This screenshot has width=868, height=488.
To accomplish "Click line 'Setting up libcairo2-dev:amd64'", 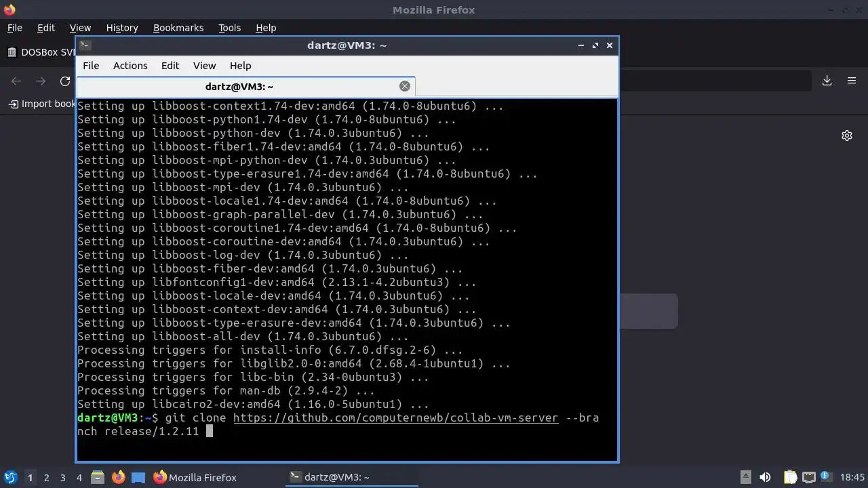I will tap(253, 405).
